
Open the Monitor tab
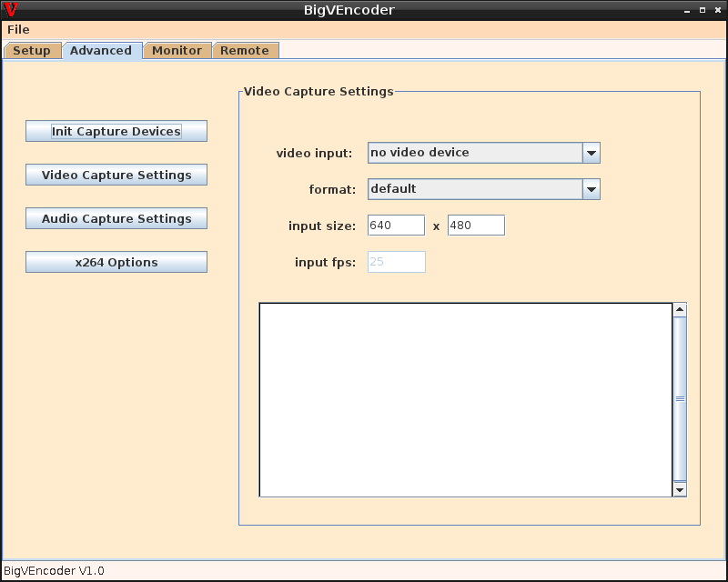tap(177, 51)
